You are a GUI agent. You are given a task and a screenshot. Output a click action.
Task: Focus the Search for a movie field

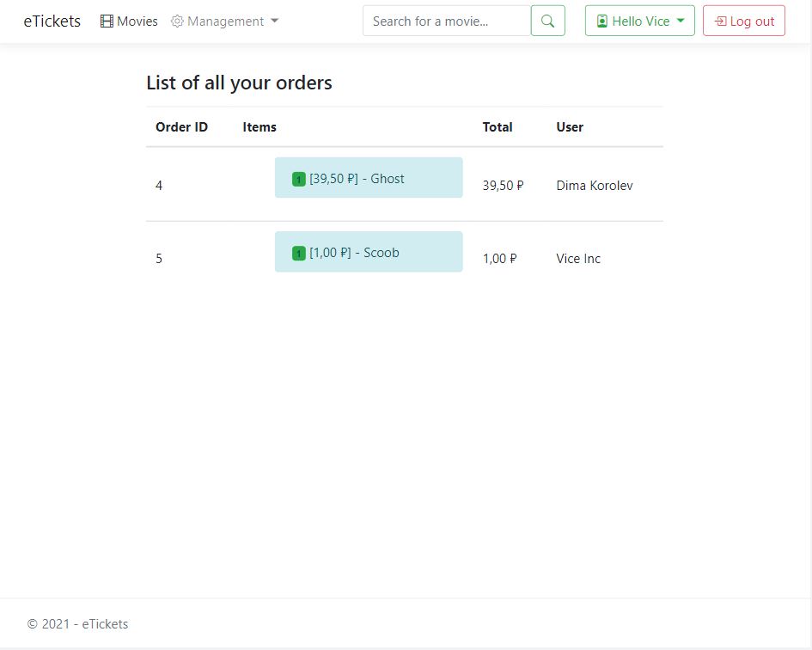click(447, 21)
